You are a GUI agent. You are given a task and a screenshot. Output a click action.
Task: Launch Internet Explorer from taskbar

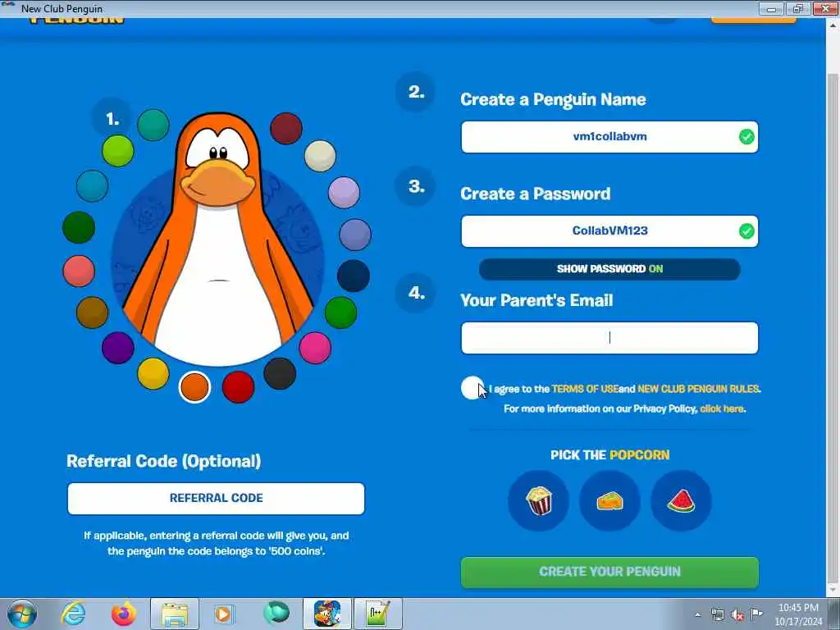point(73,614)
